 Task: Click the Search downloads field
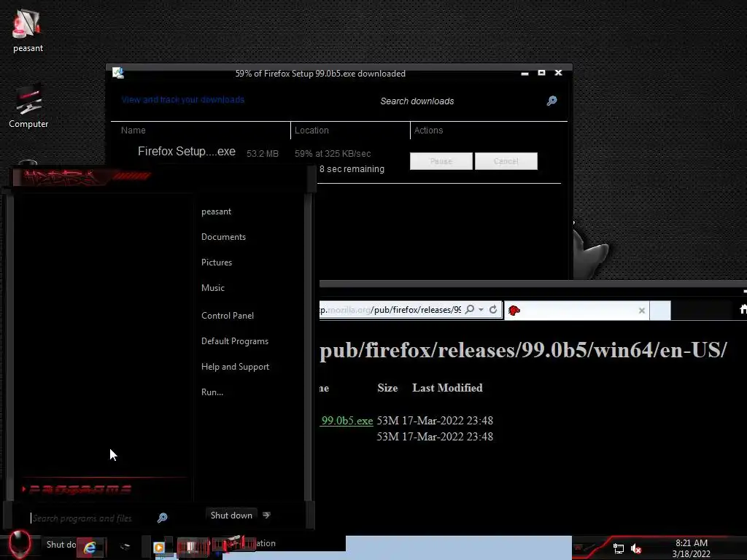417,101
